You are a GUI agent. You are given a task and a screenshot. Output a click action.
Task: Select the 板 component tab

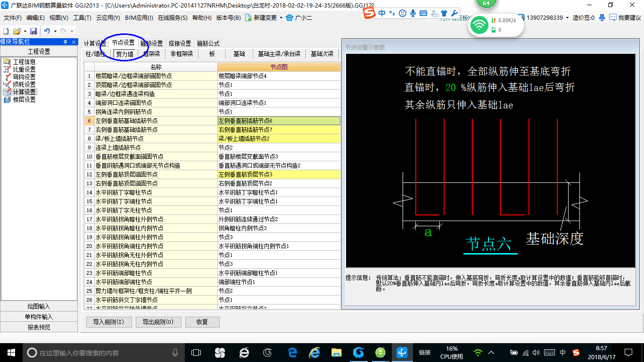[x=212, y=54]
